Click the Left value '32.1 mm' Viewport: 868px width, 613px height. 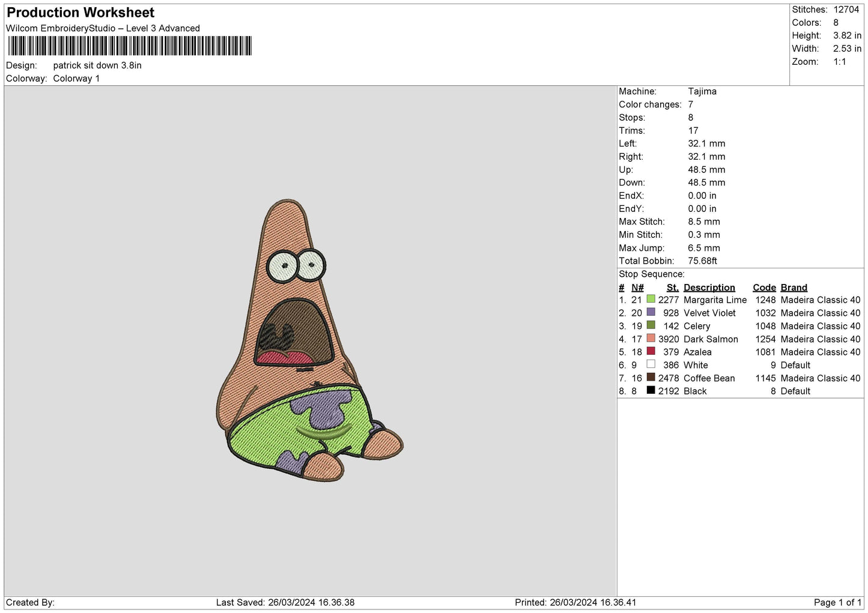[x=706, y=143]
